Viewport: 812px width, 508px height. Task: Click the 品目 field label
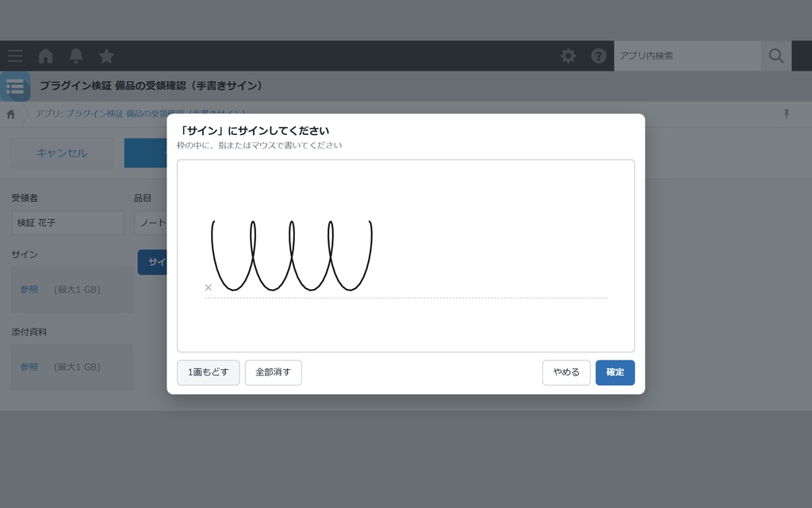pos(143,198)
